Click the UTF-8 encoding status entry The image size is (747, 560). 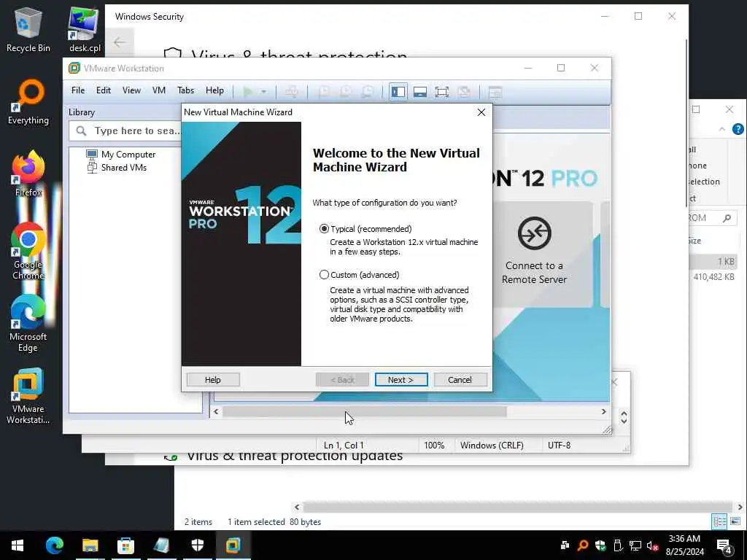click(x=560, y=446)
